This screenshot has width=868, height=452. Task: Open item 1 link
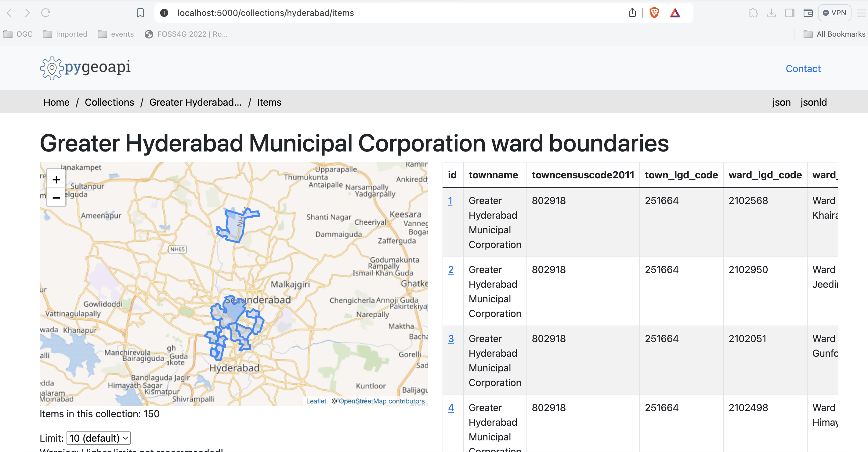[450, 201]
